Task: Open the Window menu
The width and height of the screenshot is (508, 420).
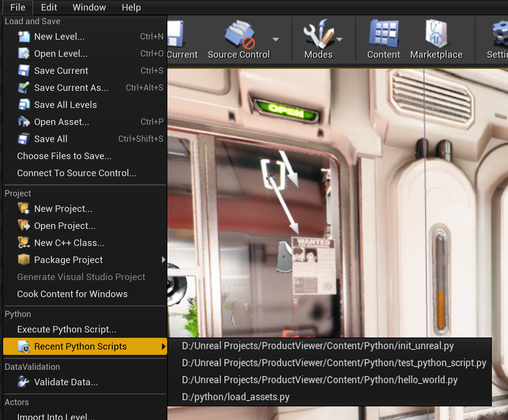Action: (x=89, y=7)
